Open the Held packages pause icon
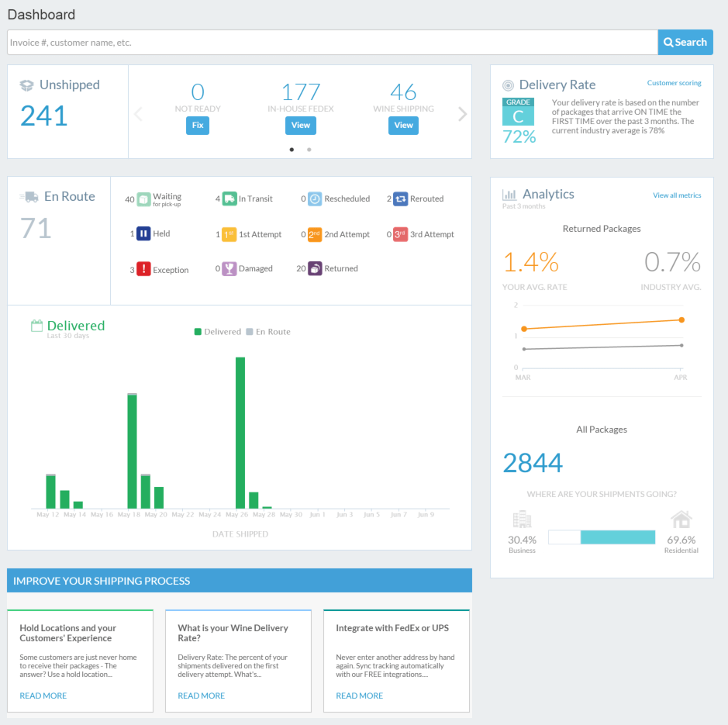The height and width of the screenshot is (725, 728). coord(143,233)
